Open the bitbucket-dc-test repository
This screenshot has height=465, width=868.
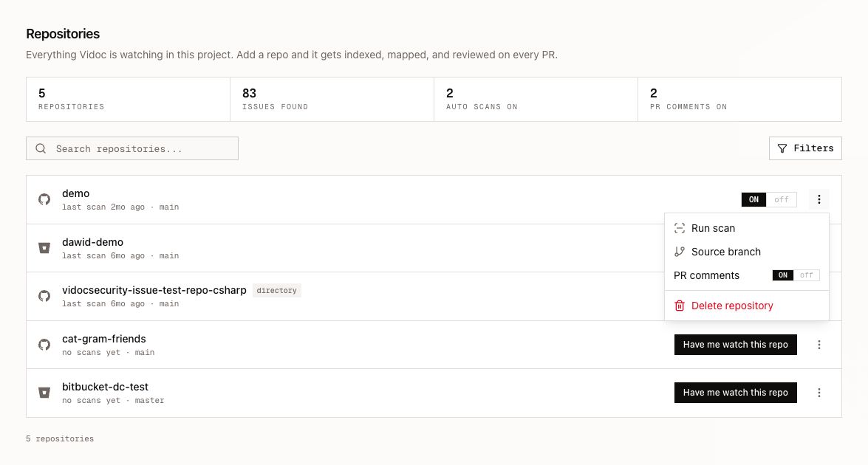pyautogui.click(x=105, y=387)
